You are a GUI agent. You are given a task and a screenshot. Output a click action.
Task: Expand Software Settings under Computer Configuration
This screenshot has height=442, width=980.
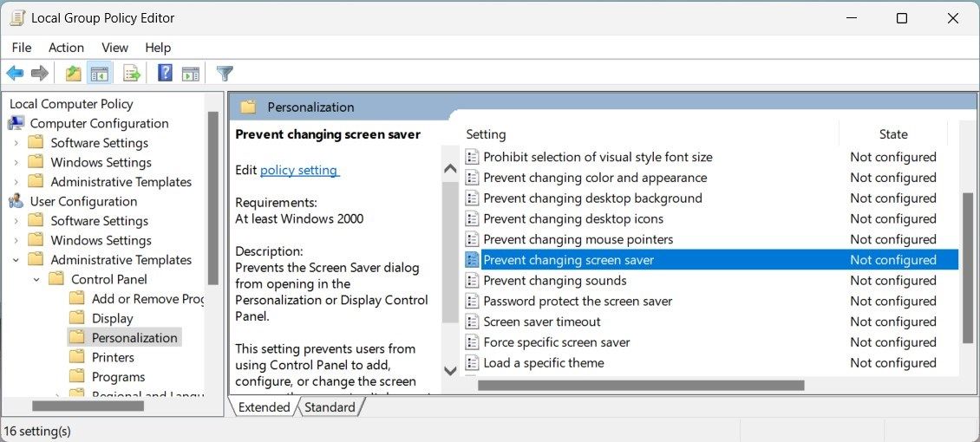(x=16, y=143)
